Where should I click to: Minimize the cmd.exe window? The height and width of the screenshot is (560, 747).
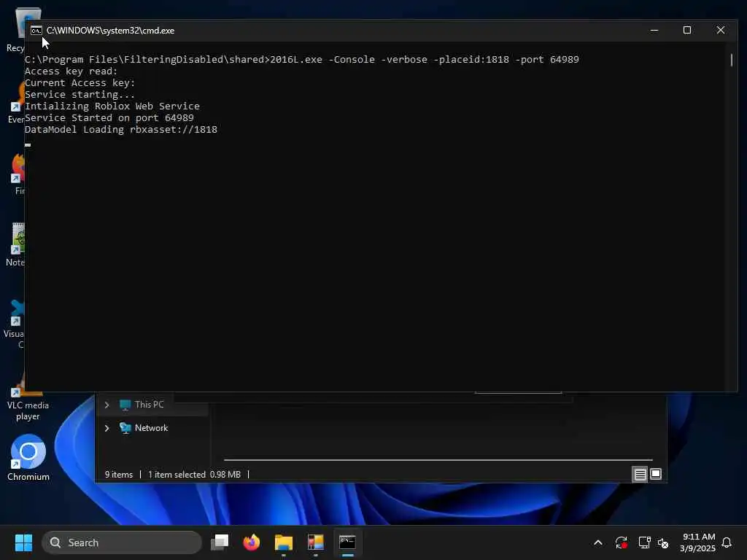(x=654, y=31)
